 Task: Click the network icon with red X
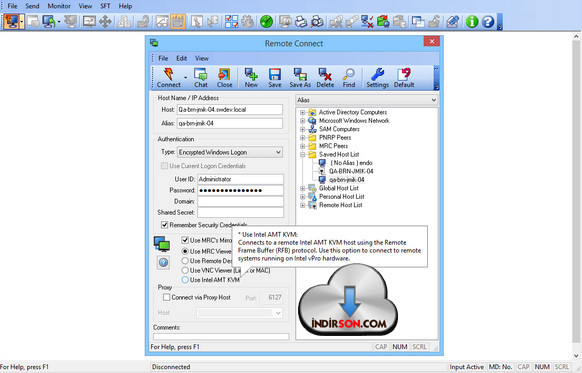pyautogui.click(x=367, y=22)
